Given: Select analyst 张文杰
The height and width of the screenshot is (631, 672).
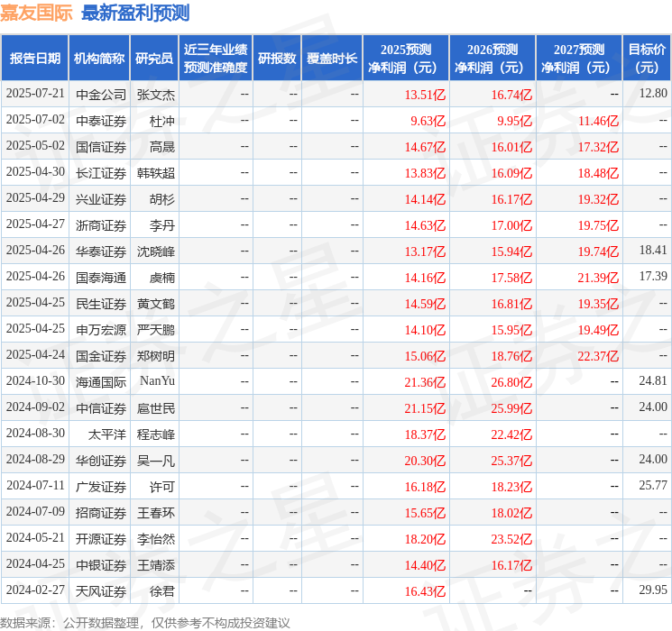Looking at the screenshot, I should coord(155,95).
